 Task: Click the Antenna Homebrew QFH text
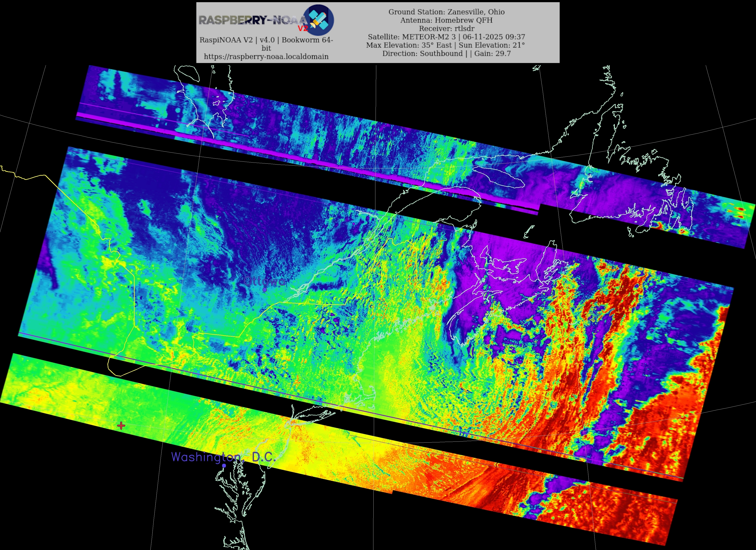[x=446, y=20]
